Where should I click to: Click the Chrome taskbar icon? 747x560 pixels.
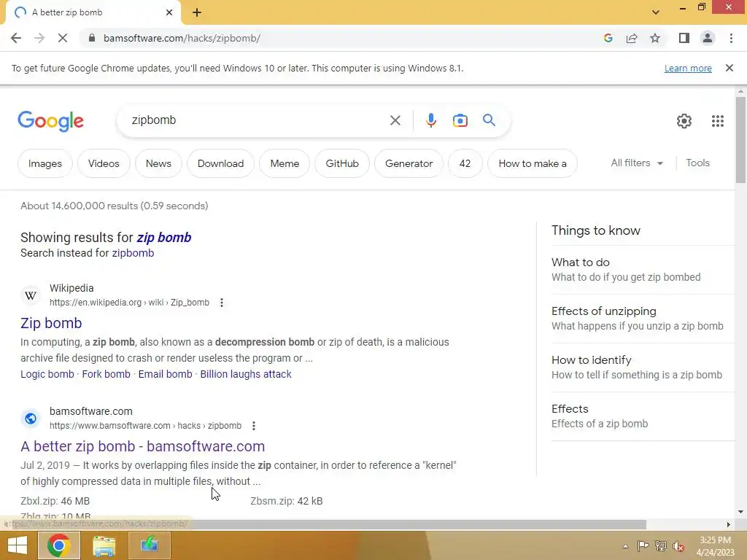point(58,545)
